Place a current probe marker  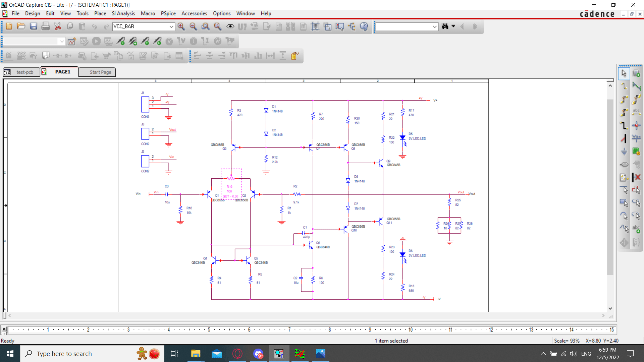146,41
